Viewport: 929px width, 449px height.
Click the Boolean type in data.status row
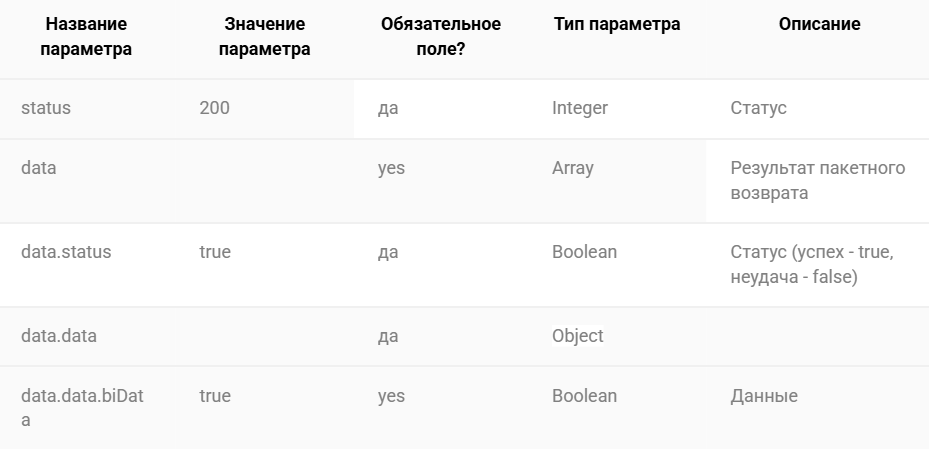[x=584, y=252]
